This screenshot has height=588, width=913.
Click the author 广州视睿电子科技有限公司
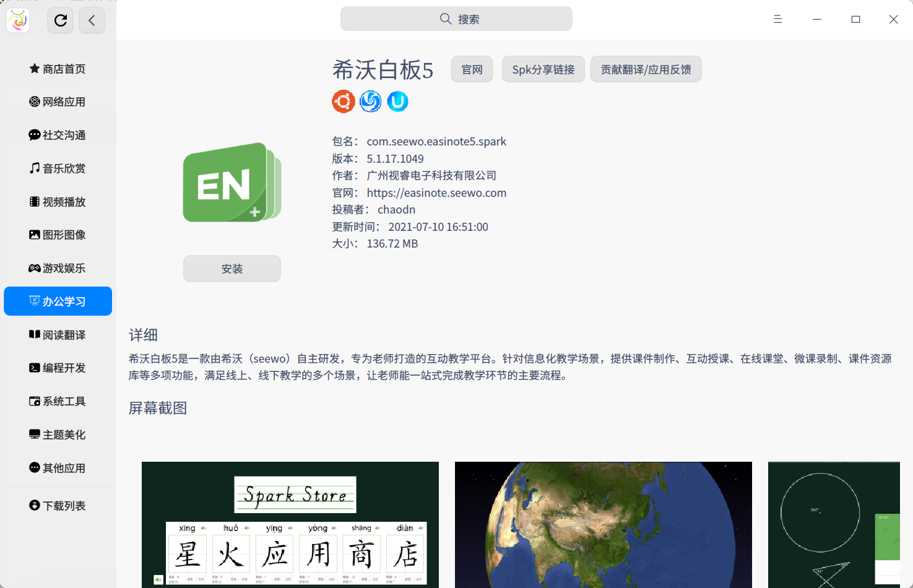click(432, 175)
